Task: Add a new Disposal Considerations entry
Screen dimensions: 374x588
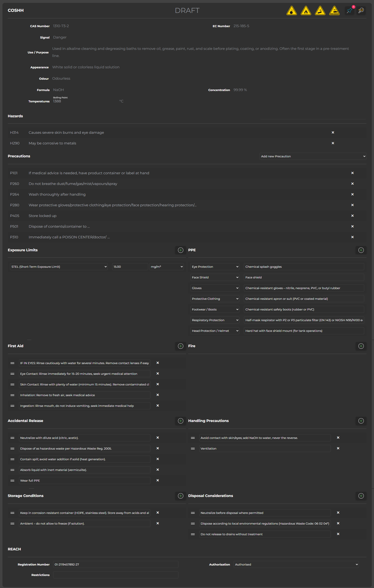Action: pos(361,496)
